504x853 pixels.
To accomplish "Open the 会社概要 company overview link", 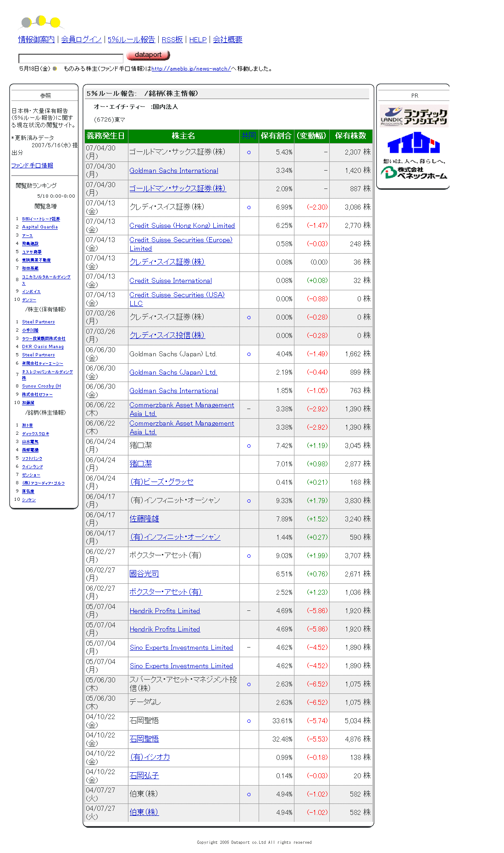I will coord(227,40).
